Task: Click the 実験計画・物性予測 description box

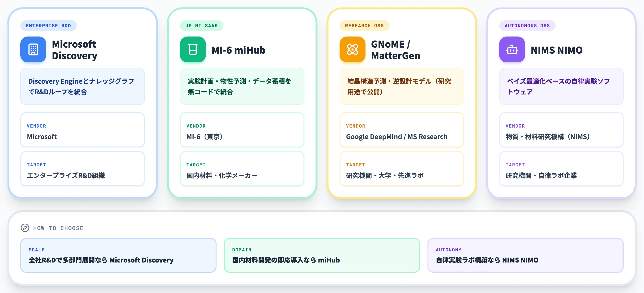Action: point(242,86)
